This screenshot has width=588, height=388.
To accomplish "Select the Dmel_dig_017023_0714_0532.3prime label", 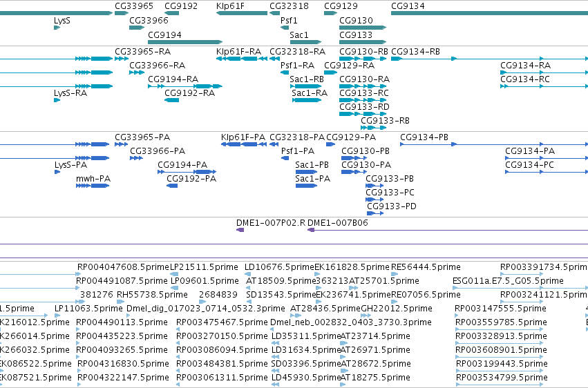I will coord(206,309).
